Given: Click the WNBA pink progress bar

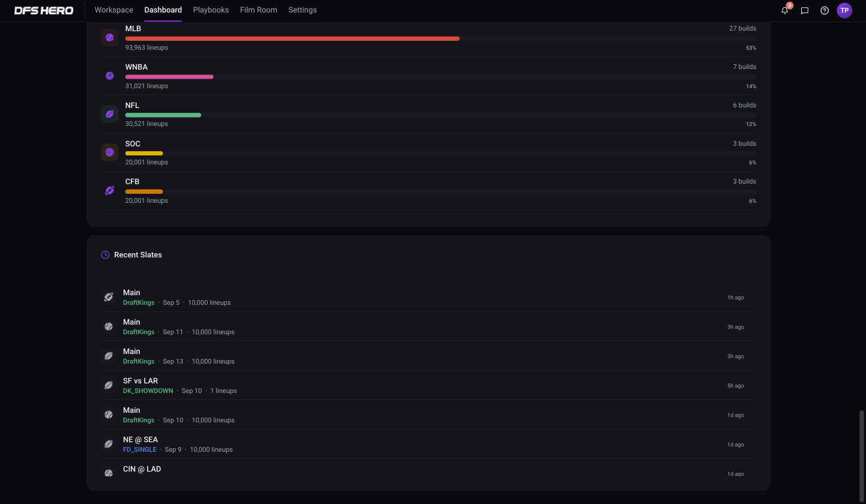Looking at the screenshot, I should 169,77.
